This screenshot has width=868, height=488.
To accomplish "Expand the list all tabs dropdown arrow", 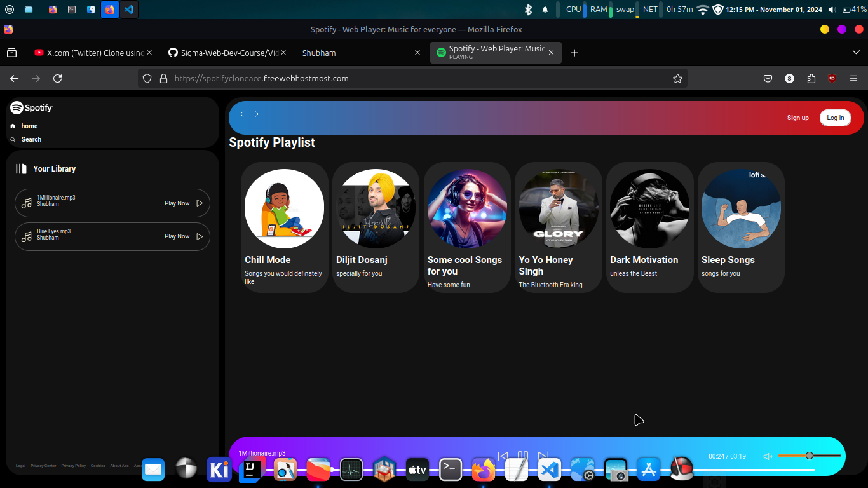I will [x=855, y=52].
